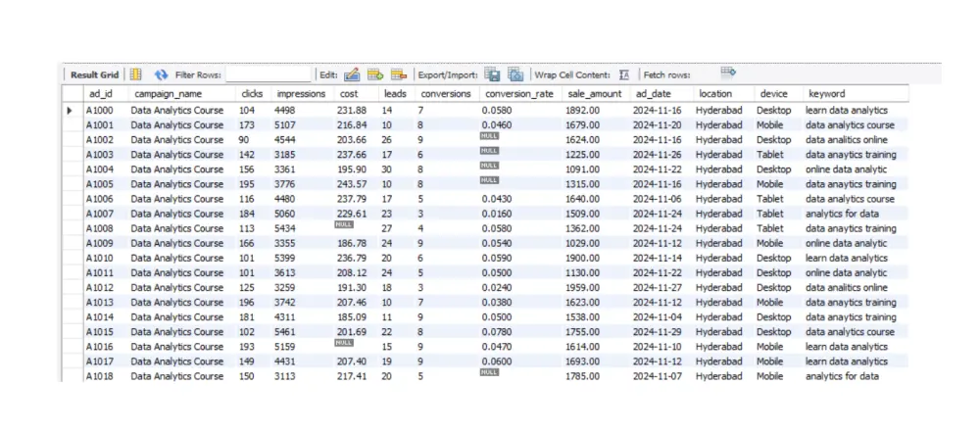The width and height of the screenshot is (980, 434).
Task: Toggle the form editor grid icon
Action: (x=135, y=74)
